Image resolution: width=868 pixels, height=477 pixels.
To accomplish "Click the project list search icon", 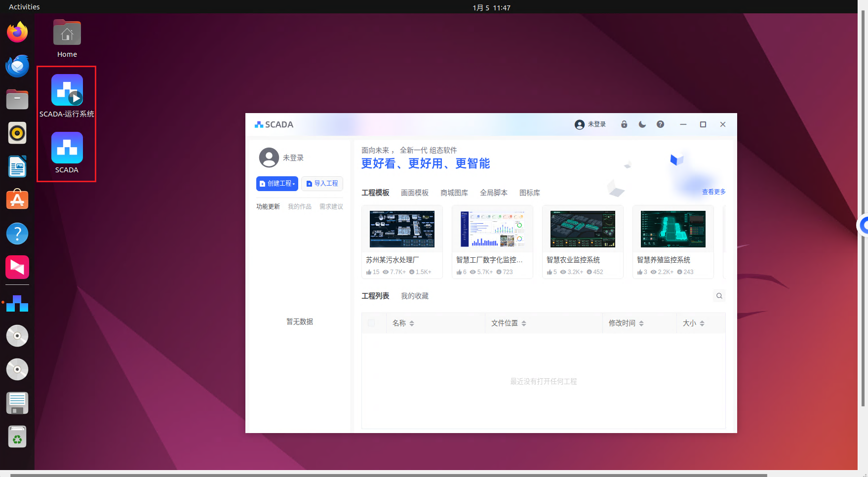I will tap(719, 296).
